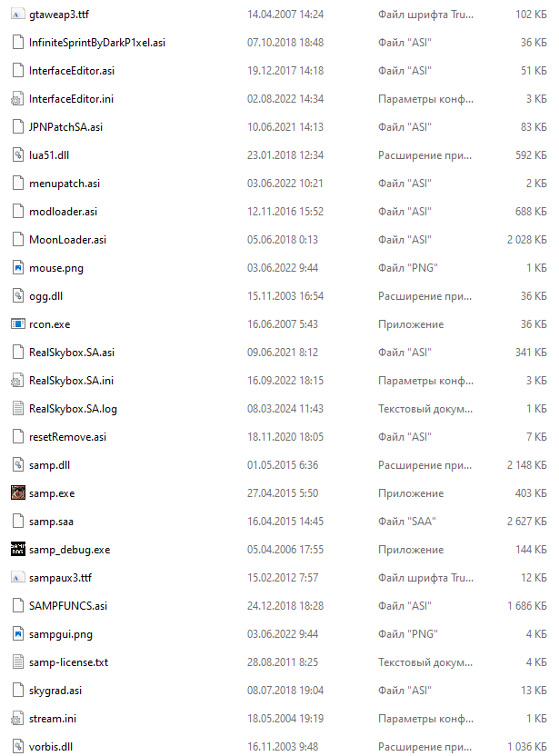Select the JPNPatchSA.asi file
The height and width of the screenshot is (756, 559).
point(65,127)
